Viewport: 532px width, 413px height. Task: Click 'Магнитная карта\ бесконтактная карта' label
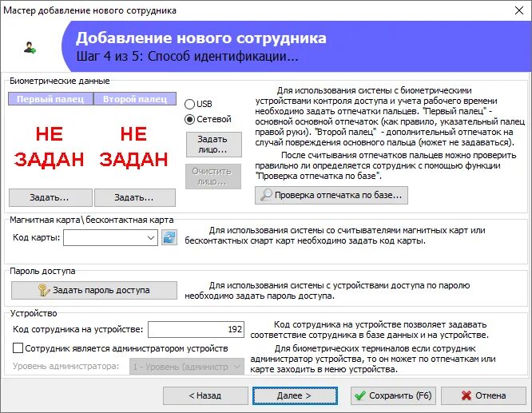click(x=92, y=220)
